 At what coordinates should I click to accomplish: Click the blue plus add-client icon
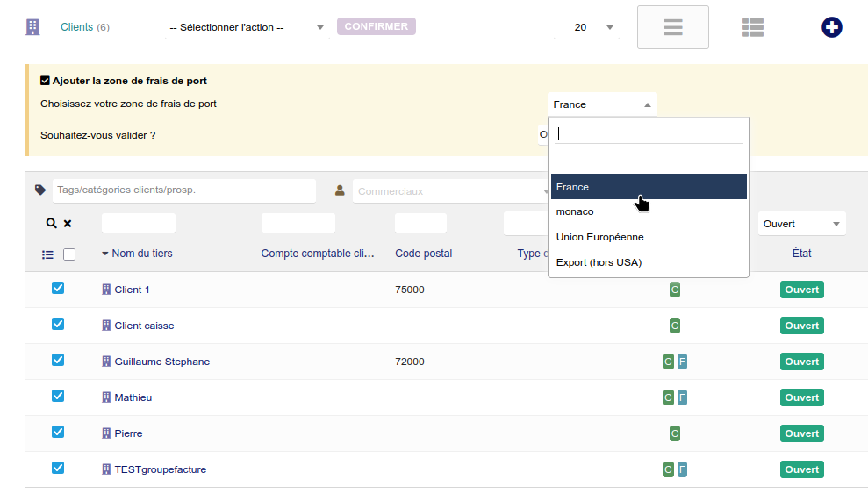pos(831,27)
